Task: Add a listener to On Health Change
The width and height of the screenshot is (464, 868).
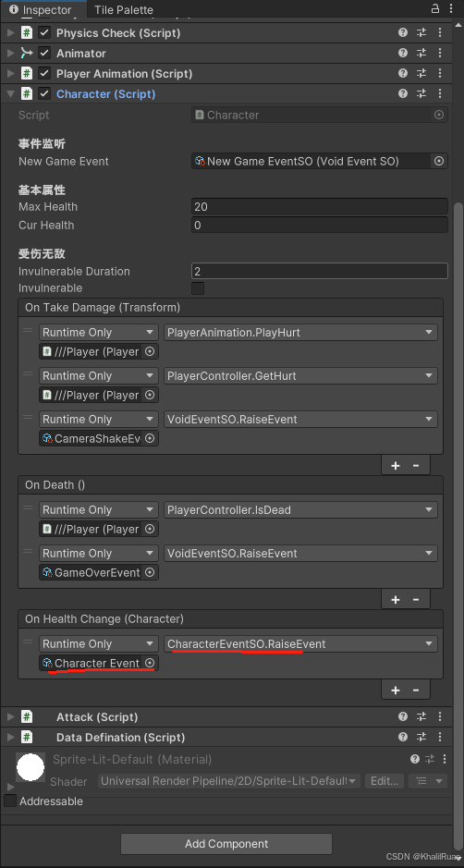Action: 396,690
